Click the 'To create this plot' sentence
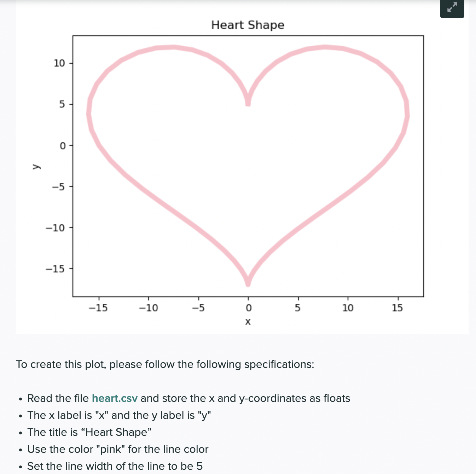Screen dimensions: 476x474 coord(165,364)
